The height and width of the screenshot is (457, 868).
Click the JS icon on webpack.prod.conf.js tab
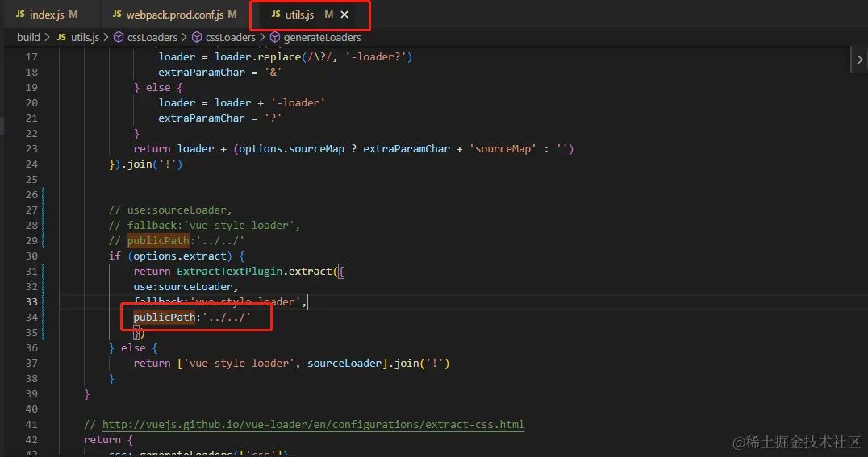pyautogui.click(x=117, y=15)
